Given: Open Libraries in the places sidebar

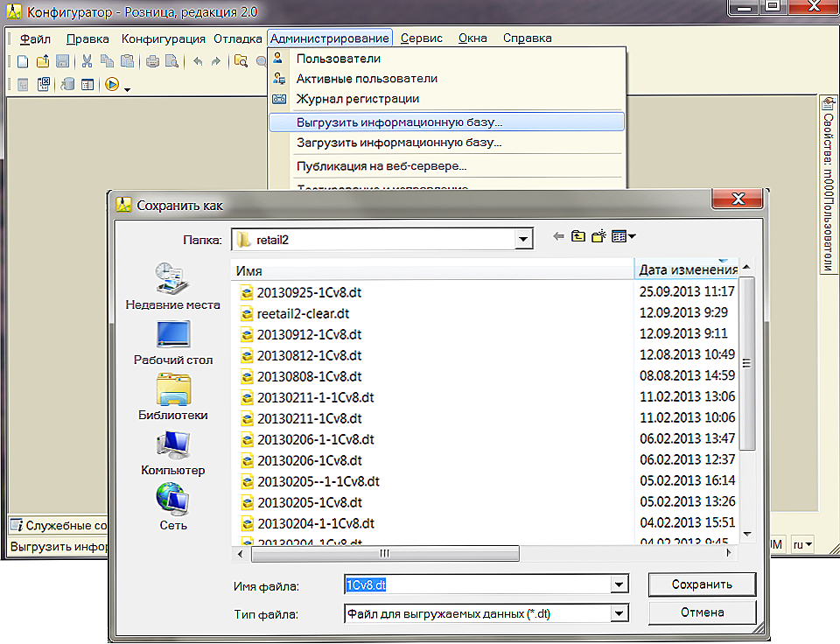Looking at the screenshot, I should click(x=173, y=398).
